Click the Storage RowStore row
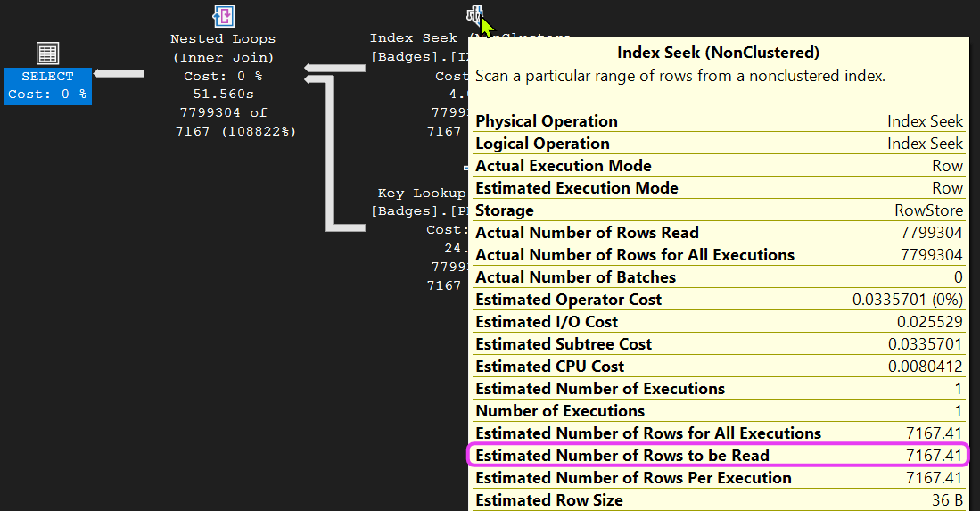The image size is (980, 511). click(719, 210)
